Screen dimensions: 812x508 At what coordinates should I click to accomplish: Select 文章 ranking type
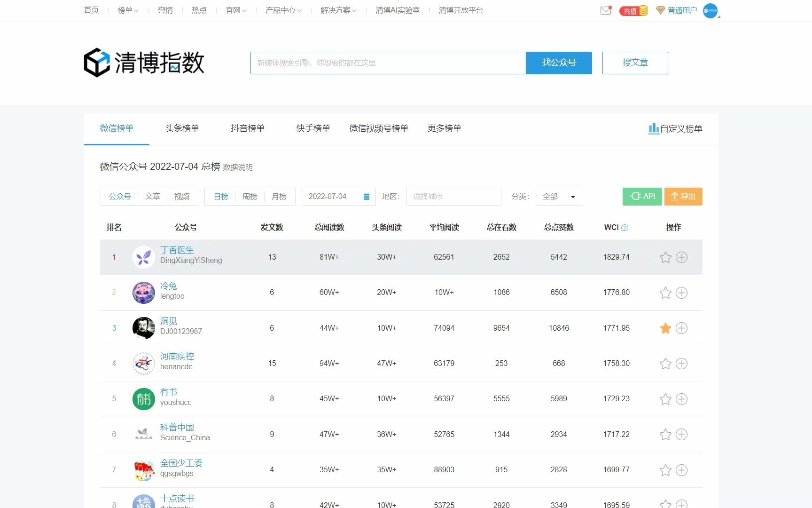click(152, 197)
